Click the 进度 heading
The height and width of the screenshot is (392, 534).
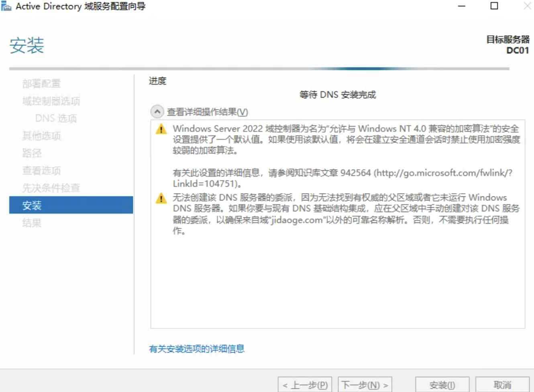click(157, 81)
